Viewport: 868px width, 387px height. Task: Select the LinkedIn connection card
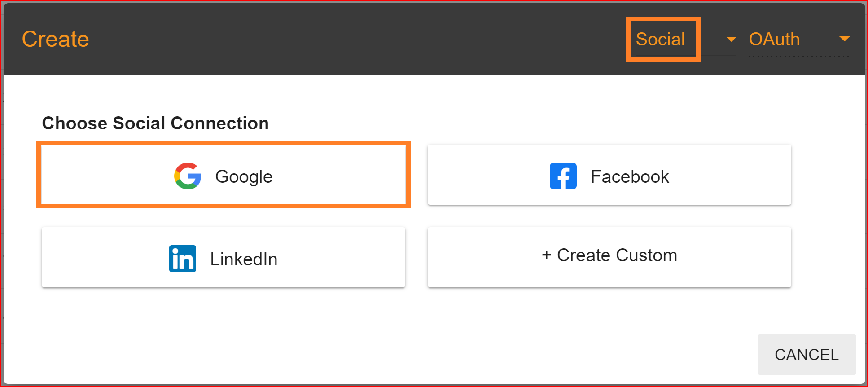pyautogui.click(x=224, y=257)
